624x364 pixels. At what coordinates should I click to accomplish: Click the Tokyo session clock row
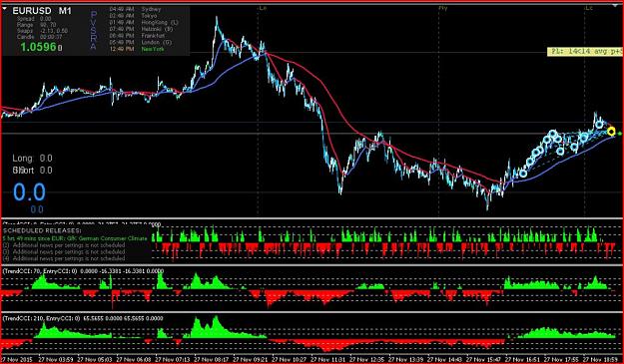coord(133,16)
